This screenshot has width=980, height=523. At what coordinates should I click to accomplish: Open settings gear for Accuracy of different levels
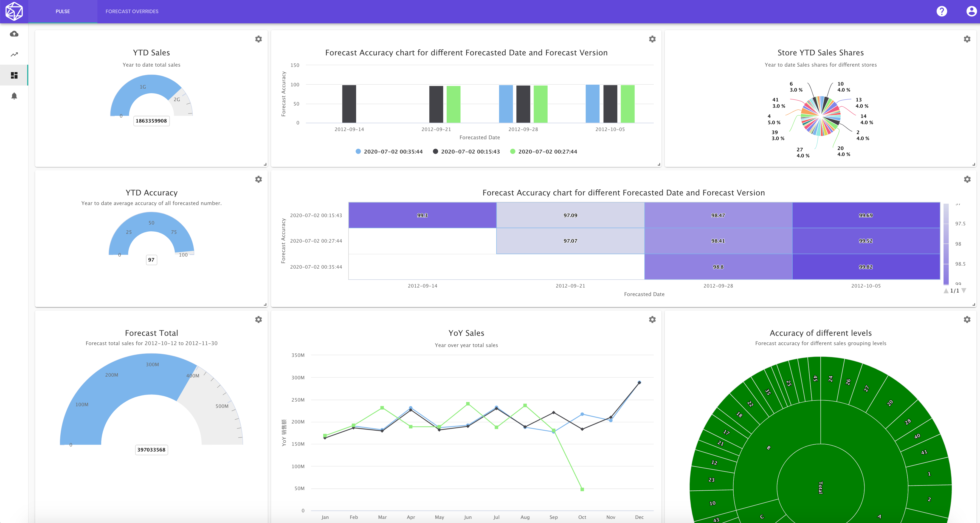click(x=967, y=320)
